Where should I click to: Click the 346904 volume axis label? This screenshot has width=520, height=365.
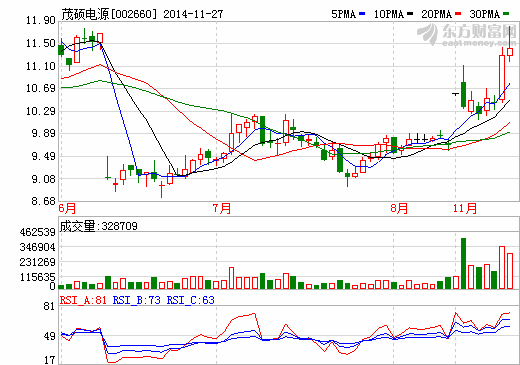click(x=38, y=247)
